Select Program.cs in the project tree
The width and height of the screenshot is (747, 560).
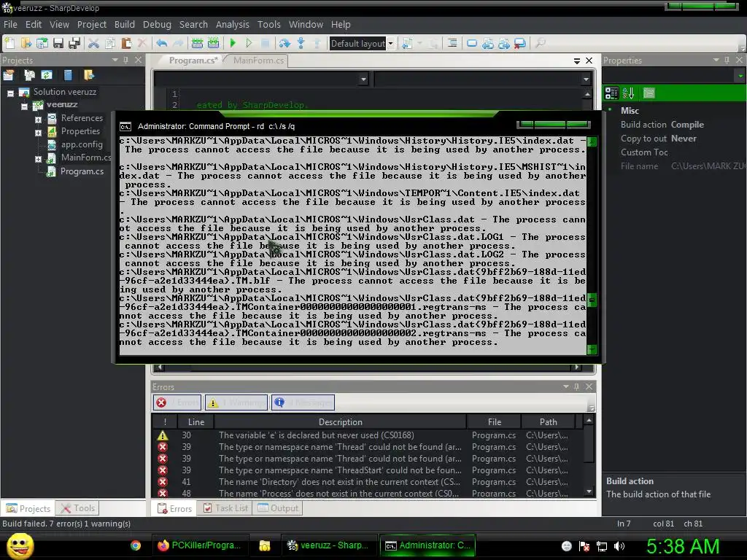(82, 171)
